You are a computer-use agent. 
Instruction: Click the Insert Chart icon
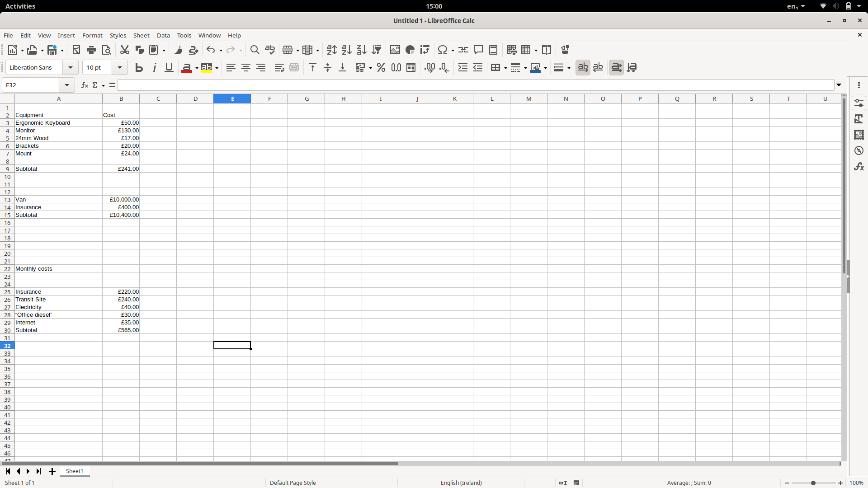click(x=410, y=50)
